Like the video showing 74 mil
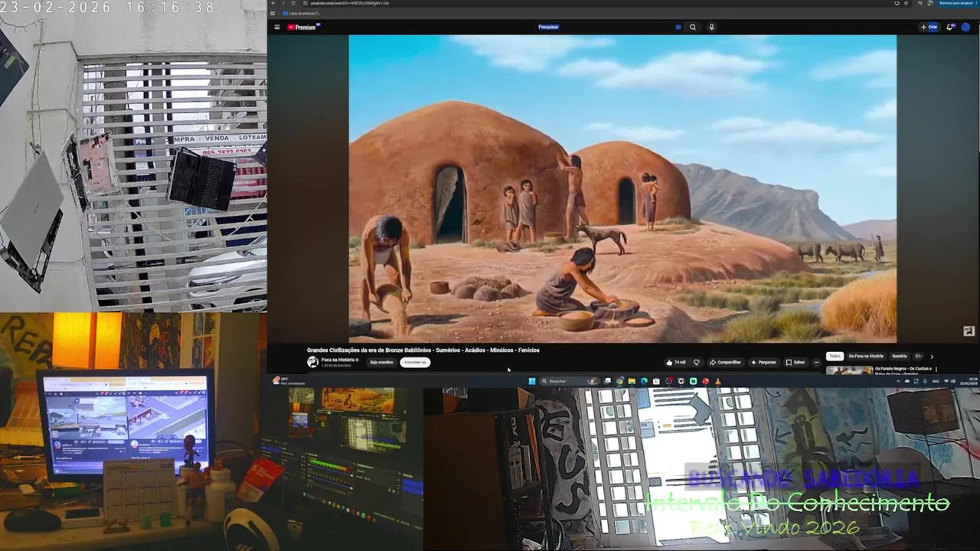Image resolution: width=980 pixels, height=551 pixels. click(x=676, y=363)
